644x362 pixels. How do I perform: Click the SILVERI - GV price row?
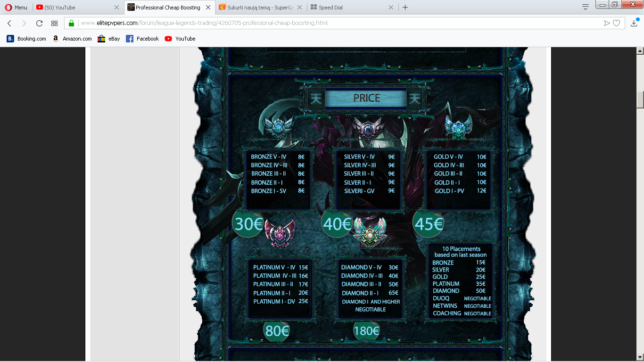tap(369, 191)
